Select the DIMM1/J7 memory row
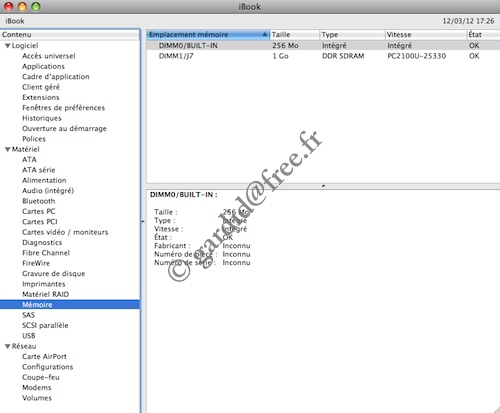This screenshot has height=413, width=500. (323, 56)
